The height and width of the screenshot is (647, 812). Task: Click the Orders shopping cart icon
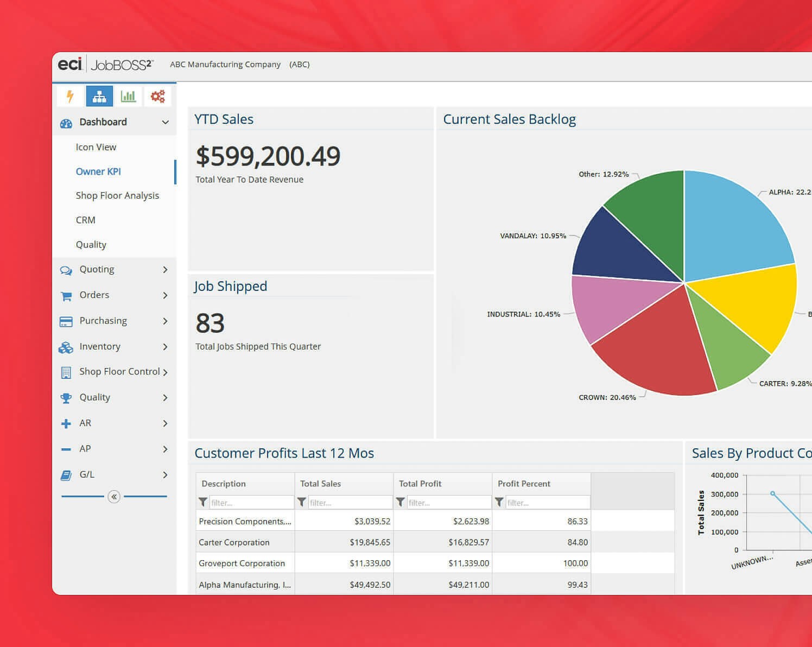pyautogui.click(x=66, y=296)
